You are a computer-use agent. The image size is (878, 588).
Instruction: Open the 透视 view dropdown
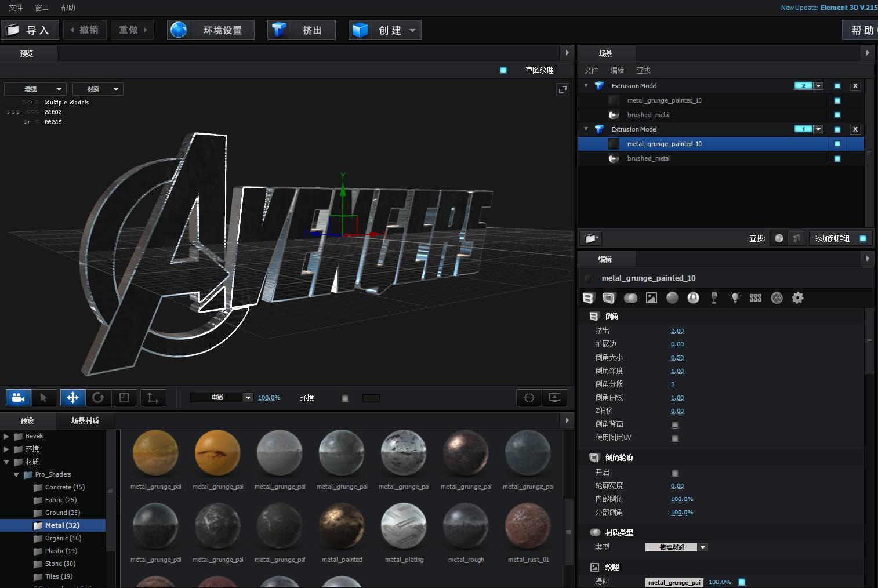coord(35,89)
